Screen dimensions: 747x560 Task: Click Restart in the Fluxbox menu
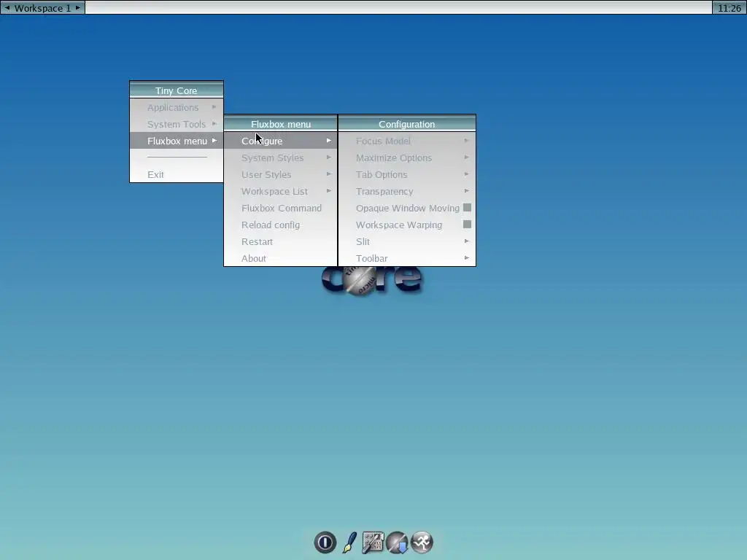click(281, 241)
